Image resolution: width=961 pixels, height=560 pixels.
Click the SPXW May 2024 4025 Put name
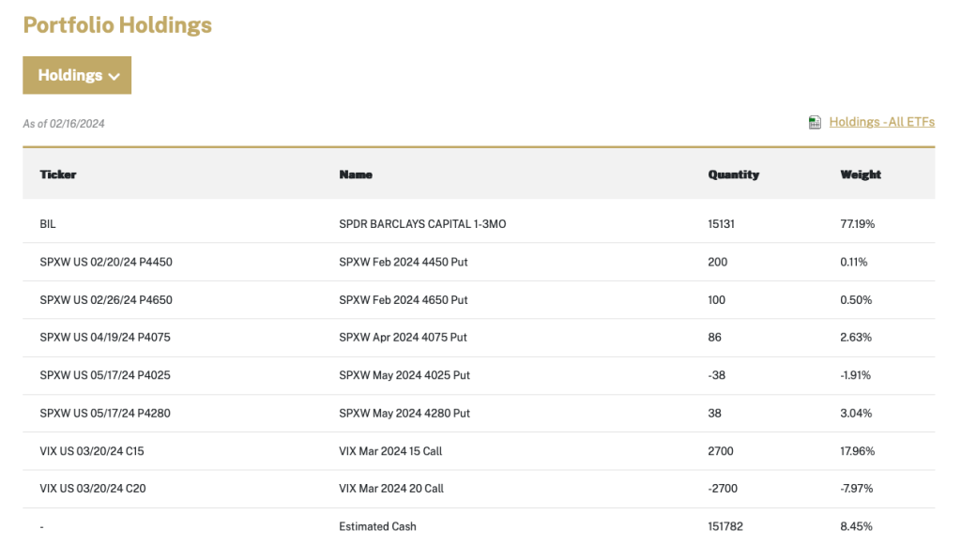tap(404, 375)
